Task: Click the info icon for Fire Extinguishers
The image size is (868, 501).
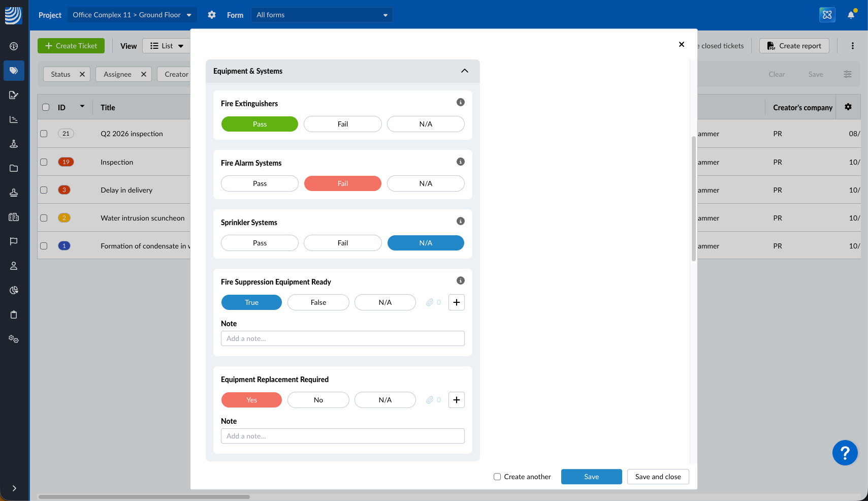Action: tap(460, 102)
